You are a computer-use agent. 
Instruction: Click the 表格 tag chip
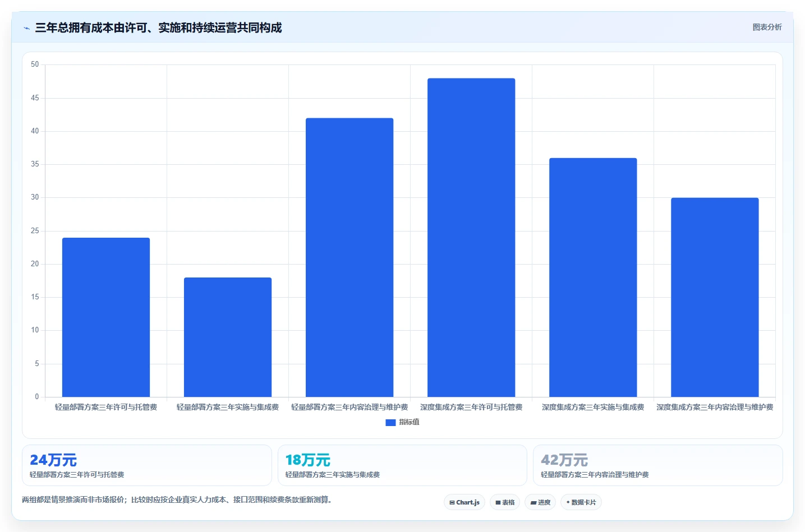(505, 502)
